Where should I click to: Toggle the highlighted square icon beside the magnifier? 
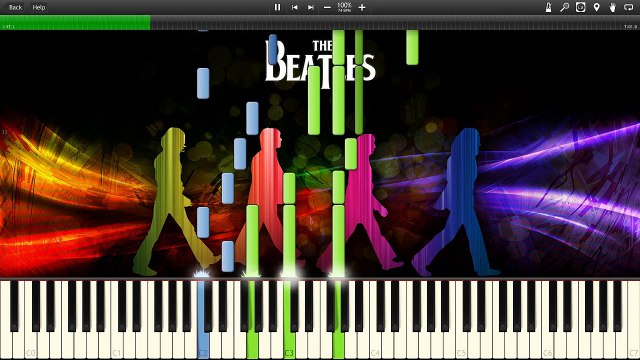click(580, 7)
